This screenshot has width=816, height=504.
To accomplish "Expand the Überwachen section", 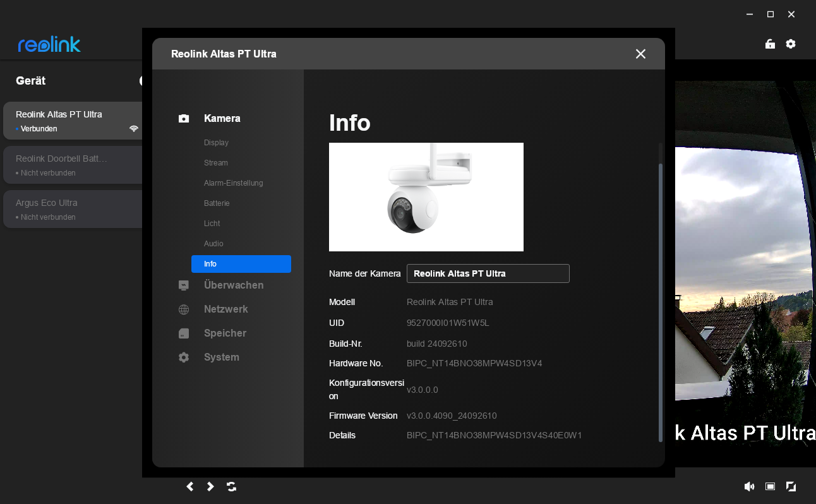I will point(233,285).
